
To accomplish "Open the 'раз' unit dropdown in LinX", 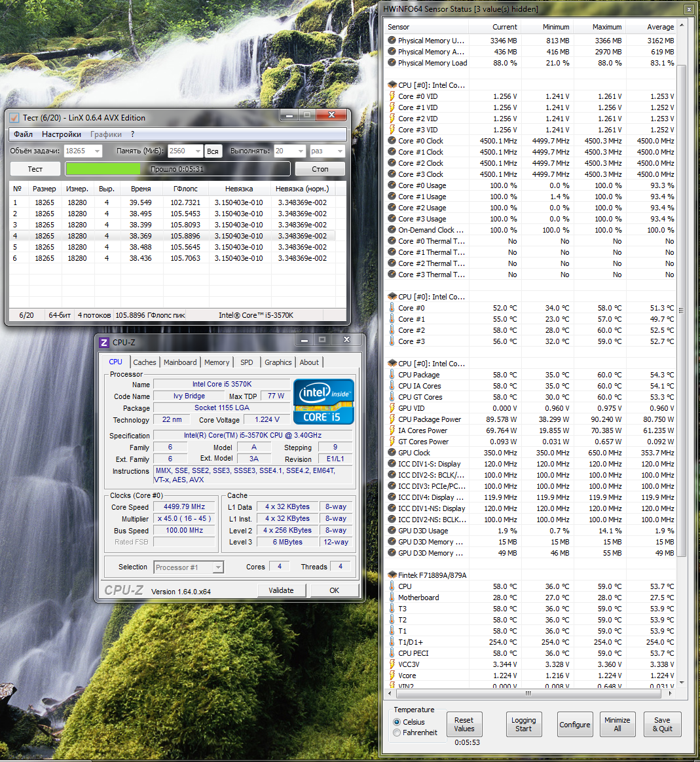I will coord(340,151).
